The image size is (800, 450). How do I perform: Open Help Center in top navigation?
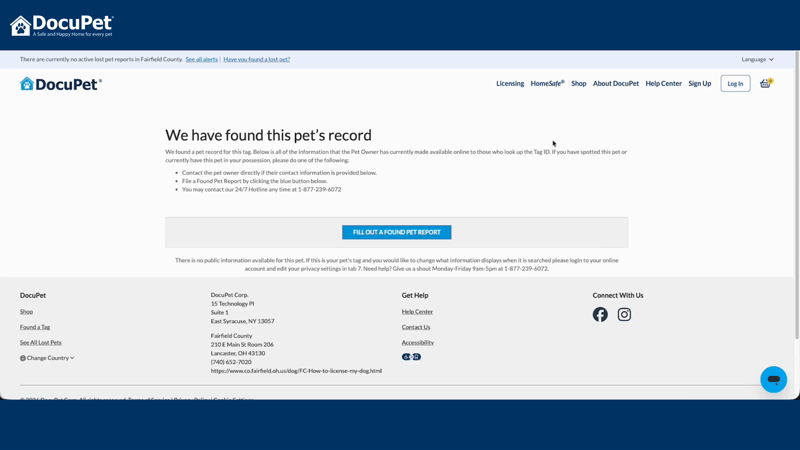[663, 84]
